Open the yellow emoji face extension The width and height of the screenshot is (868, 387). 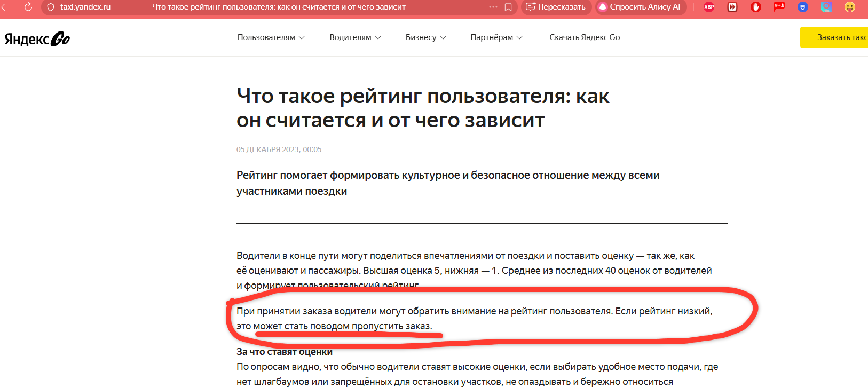coord(850,7)
